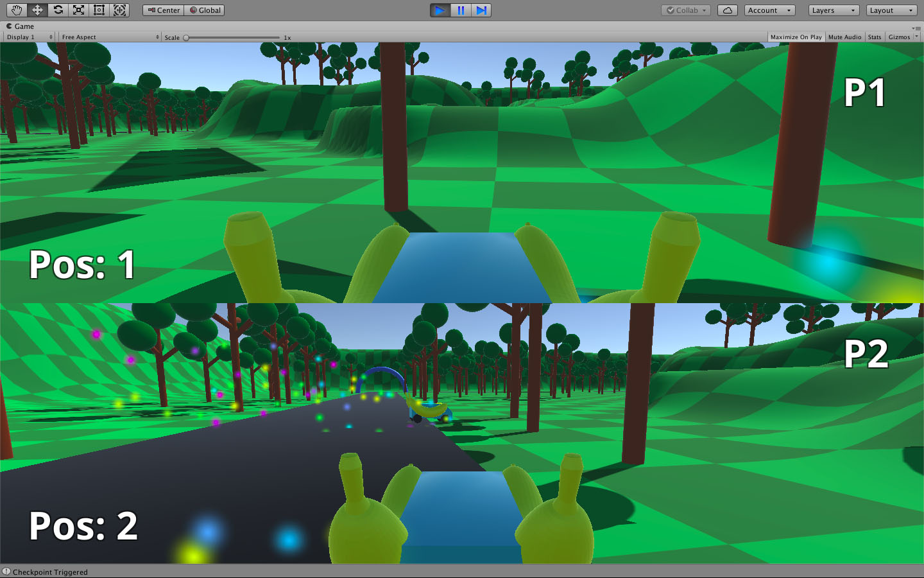Toggle the Center pivot mode button

(164, 10)
